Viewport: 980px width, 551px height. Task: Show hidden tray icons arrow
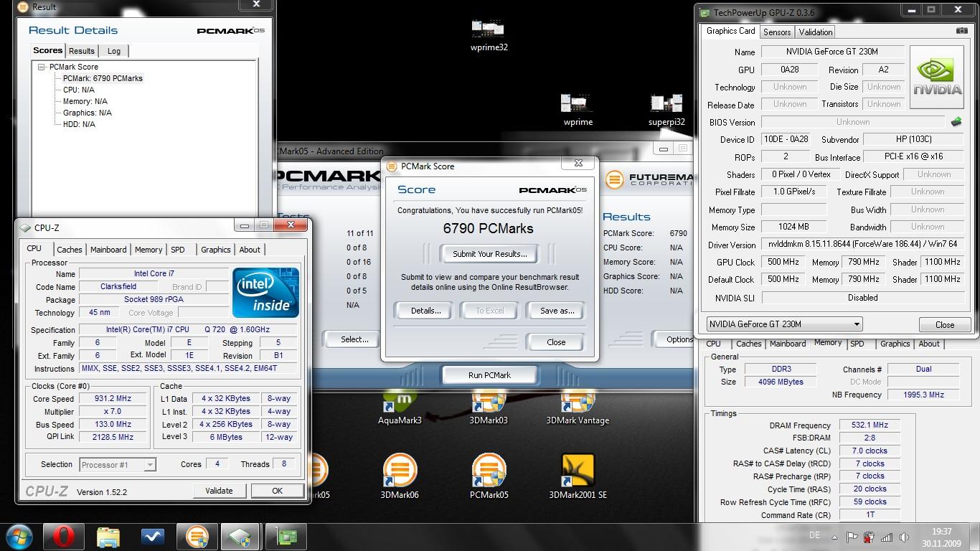pyautogui.click(x=835, y=537)
